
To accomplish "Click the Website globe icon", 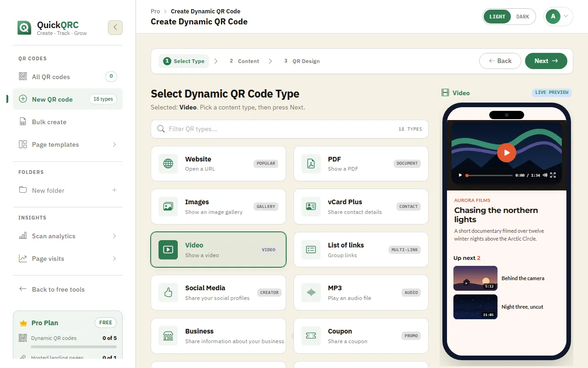I will click(x=168, y=163).
